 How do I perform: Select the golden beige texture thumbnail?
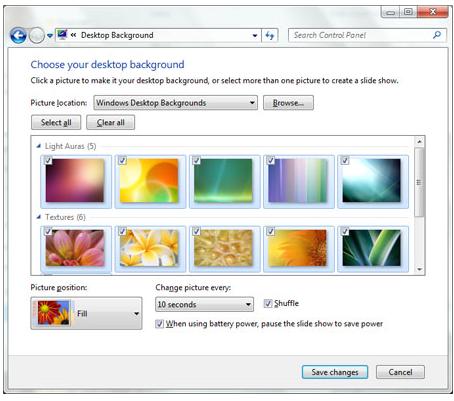click(x=224, y=248)
